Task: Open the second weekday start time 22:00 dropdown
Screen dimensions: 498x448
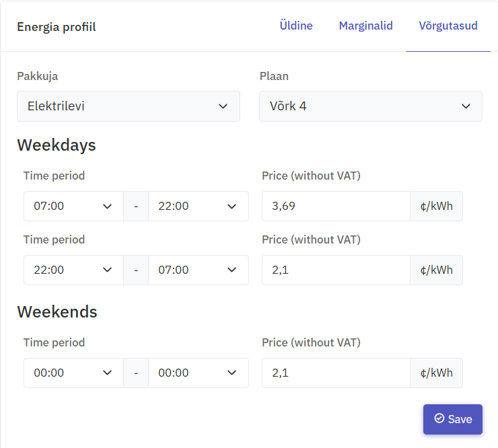Action: click(73, 270)
